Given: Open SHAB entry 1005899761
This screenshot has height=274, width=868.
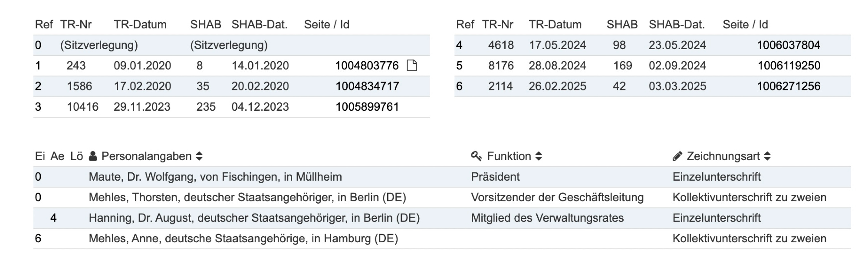Looking at the screenshot, I should point(367,107).
